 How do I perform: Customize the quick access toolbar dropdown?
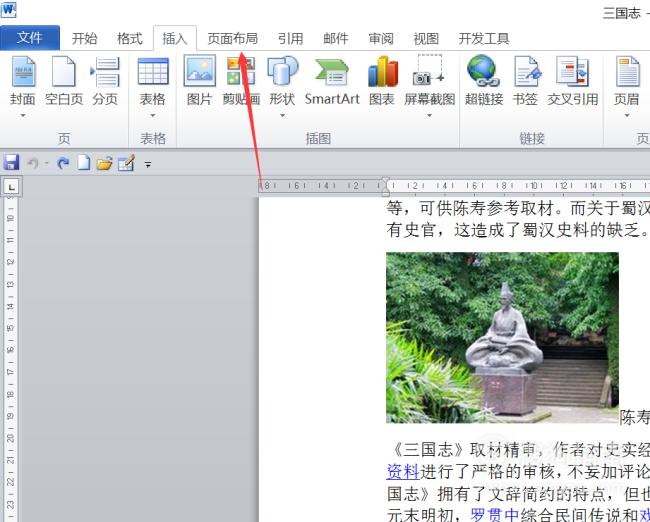(148, 165)
